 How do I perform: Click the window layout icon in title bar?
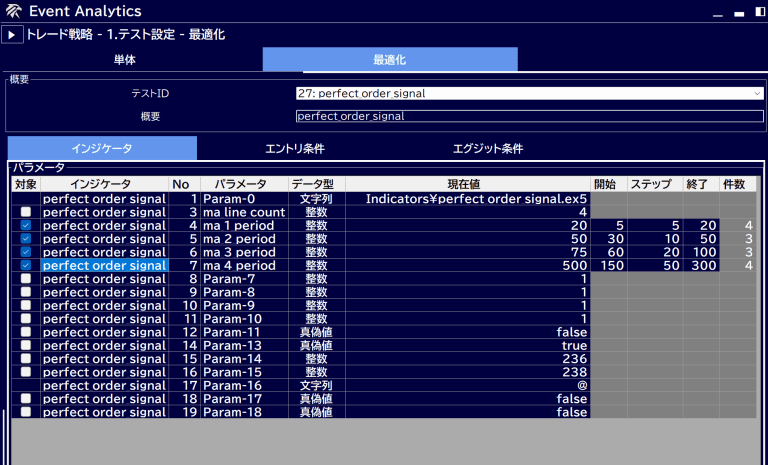(759, 12)
